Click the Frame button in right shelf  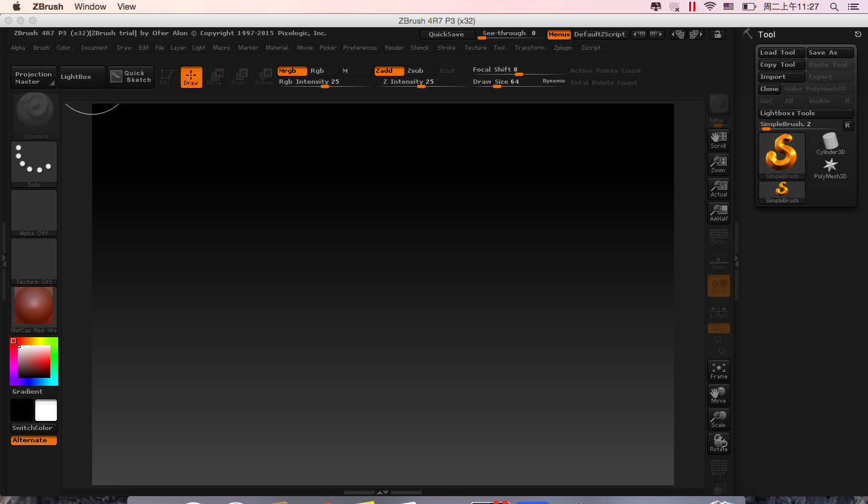point(719,371)
